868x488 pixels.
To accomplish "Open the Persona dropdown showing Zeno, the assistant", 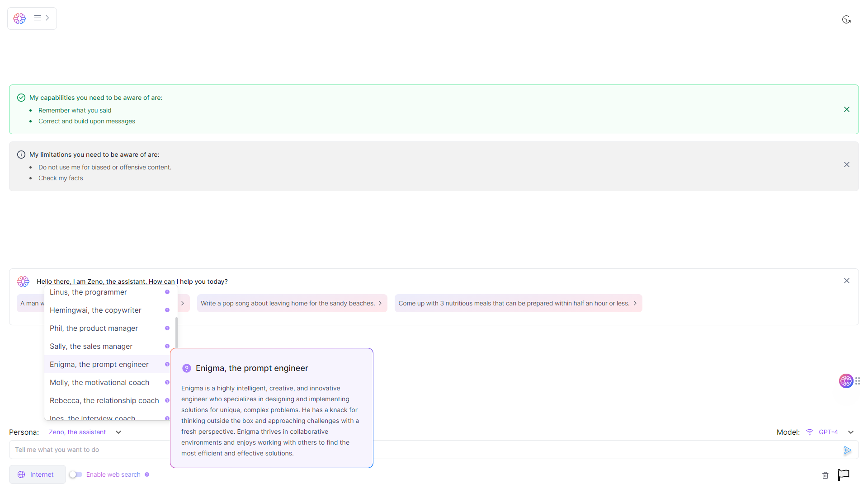I will coord(85,432).
